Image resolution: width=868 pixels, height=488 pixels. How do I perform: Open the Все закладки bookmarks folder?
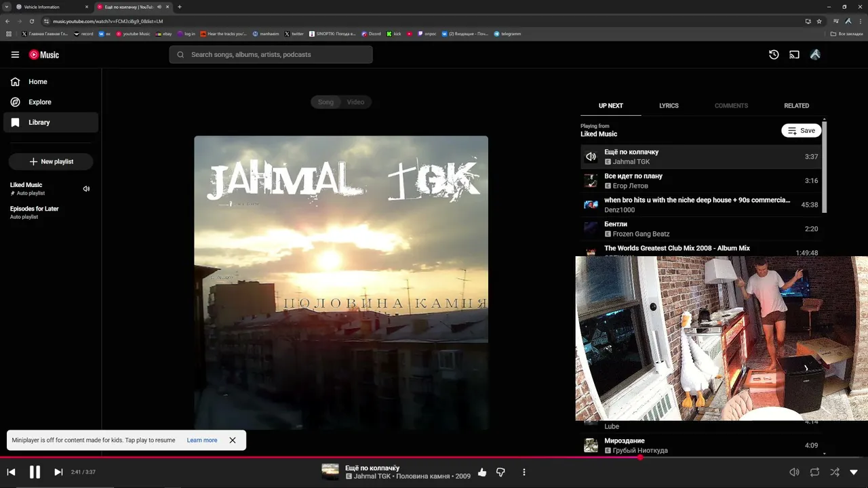[x=847, y=34]
